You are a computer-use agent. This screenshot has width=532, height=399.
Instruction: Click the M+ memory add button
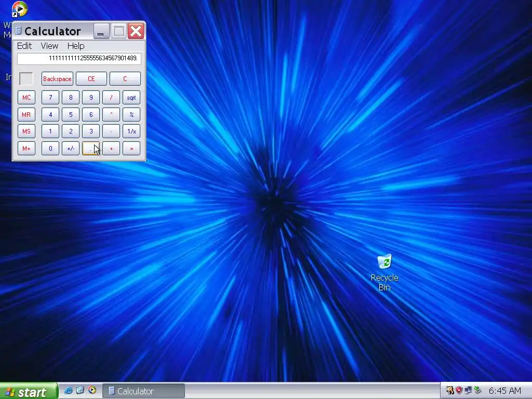26,148
